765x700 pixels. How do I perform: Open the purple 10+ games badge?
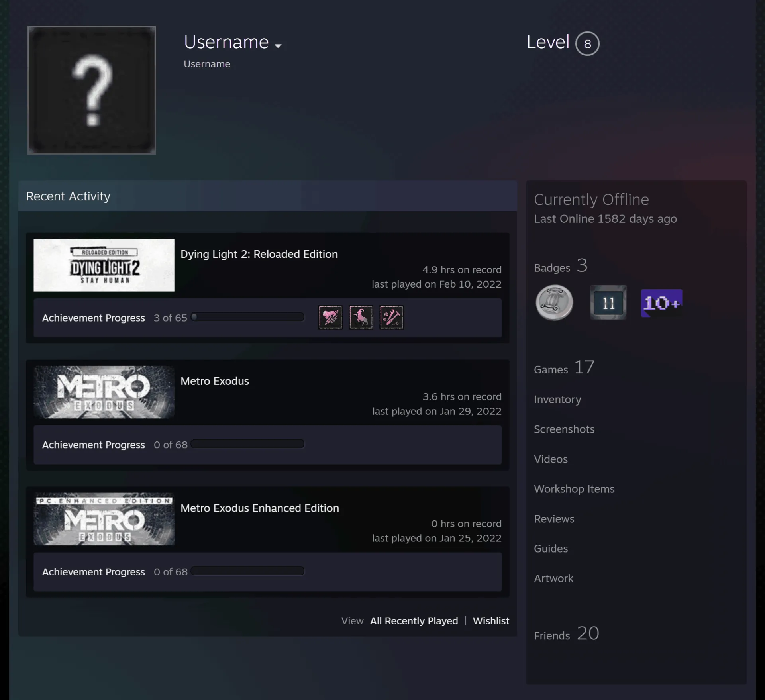[661, 303]
